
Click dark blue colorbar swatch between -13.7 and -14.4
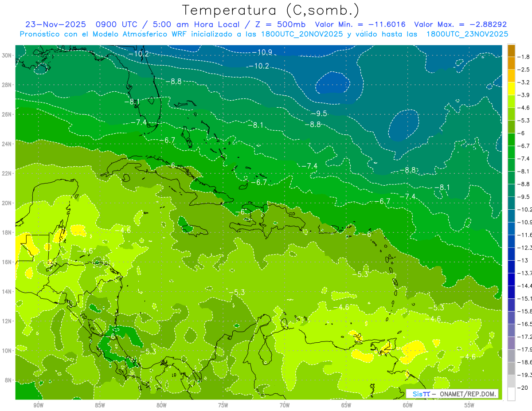511,279
